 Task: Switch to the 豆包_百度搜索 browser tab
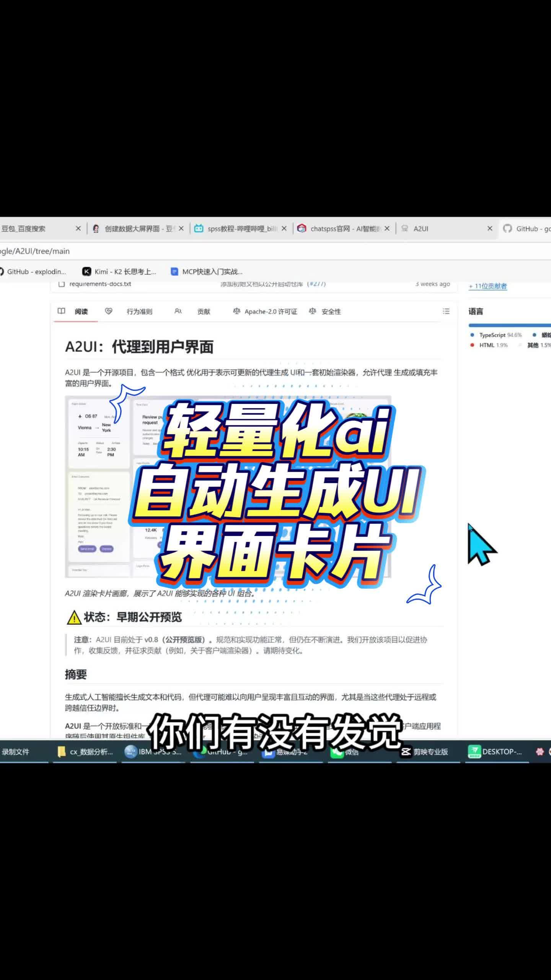pos(38,229)
